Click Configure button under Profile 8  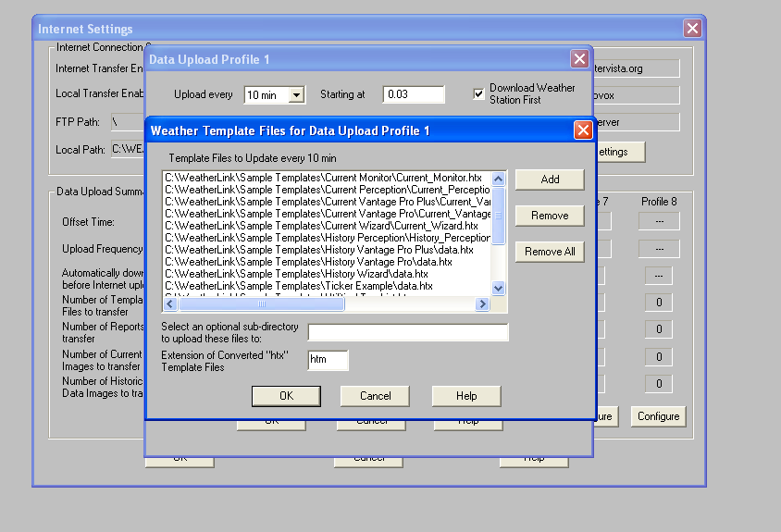658,416
